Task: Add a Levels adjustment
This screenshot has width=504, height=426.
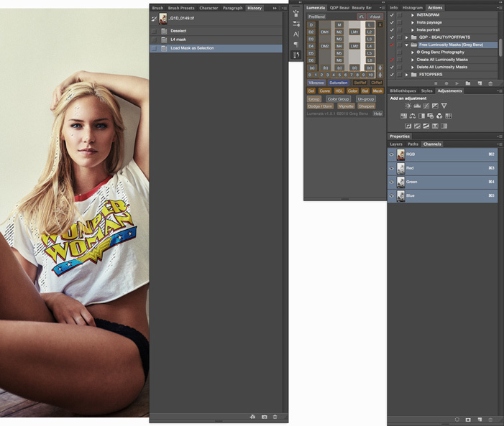Action: coord(417,106)
